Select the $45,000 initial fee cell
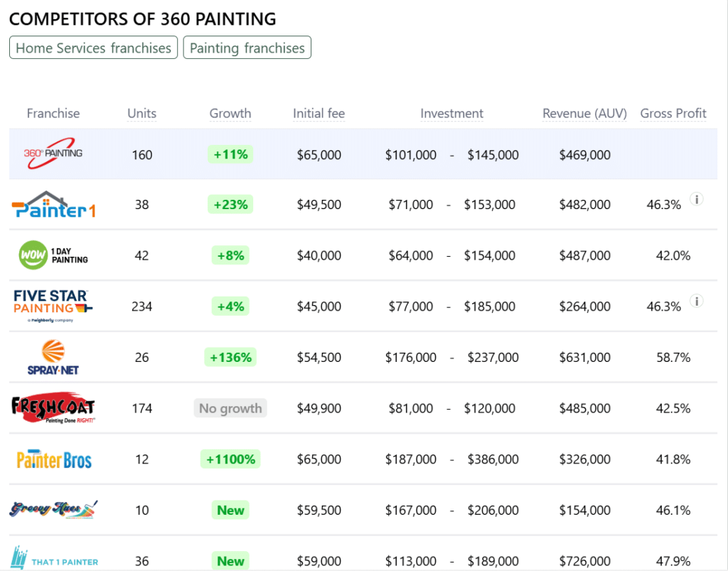The width and height of the screenshot is (728, 571). [x=319, y=306]
